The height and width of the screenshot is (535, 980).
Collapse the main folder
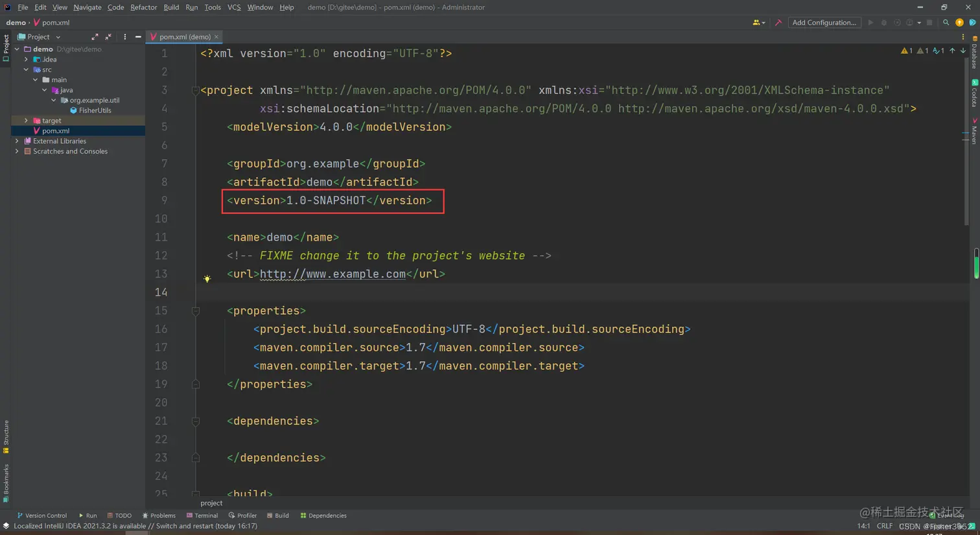36,80
